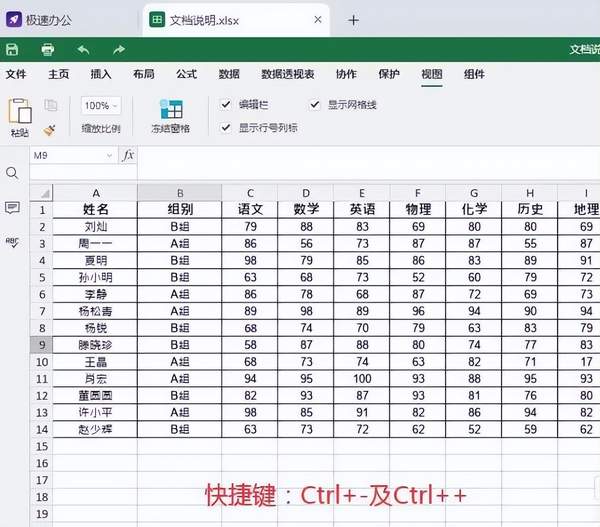The image size is (600, 527).
Task: Click the 组别 header cell
Action: tap(179, 209)
